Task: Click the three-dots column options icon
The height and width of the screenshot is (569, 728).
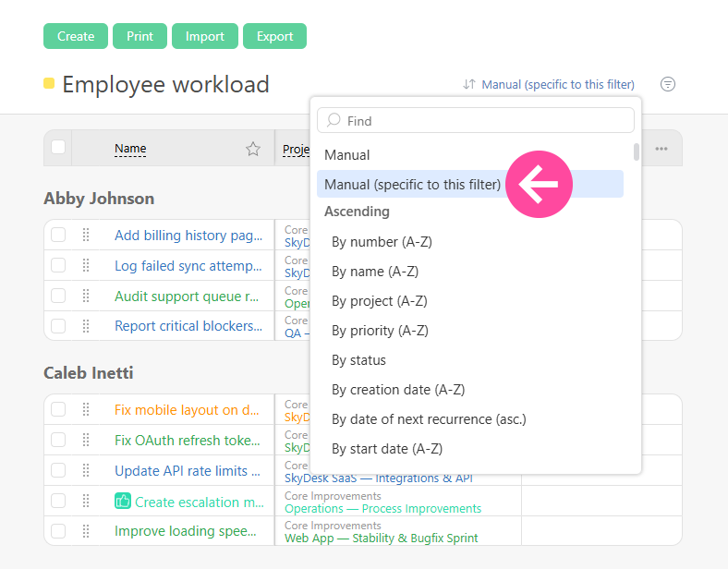Action: [x=661, y=149]
